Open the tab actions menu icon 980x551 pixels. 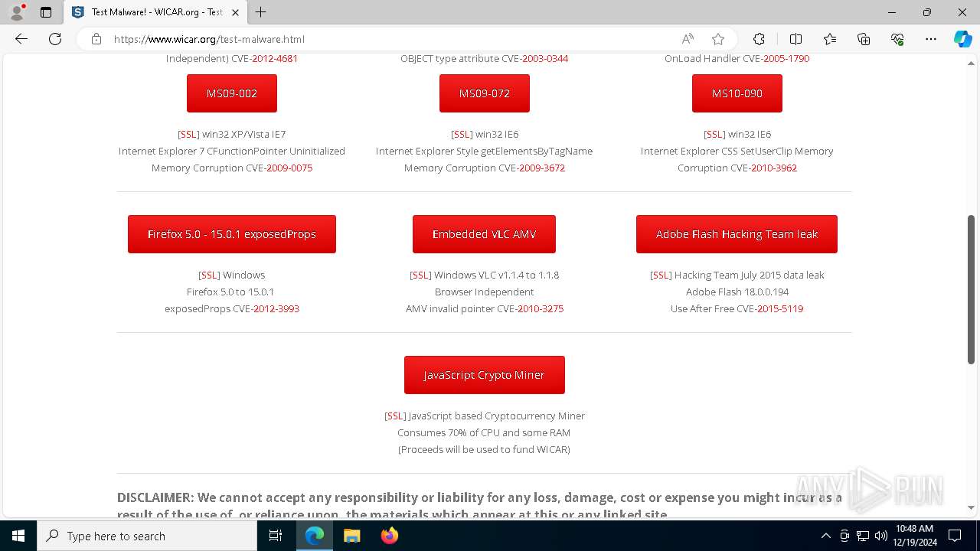point(46,12)
